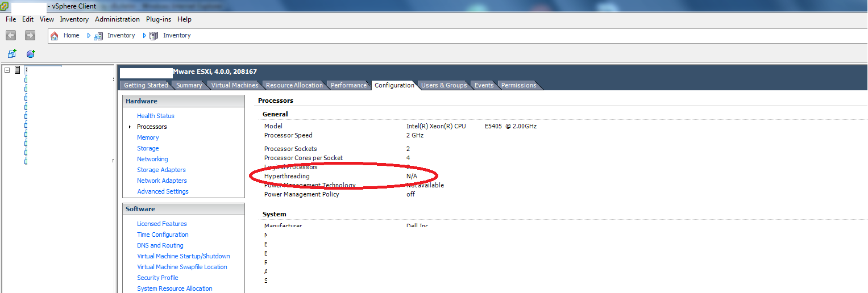Select the host server icon in tree

coord(18,70)
